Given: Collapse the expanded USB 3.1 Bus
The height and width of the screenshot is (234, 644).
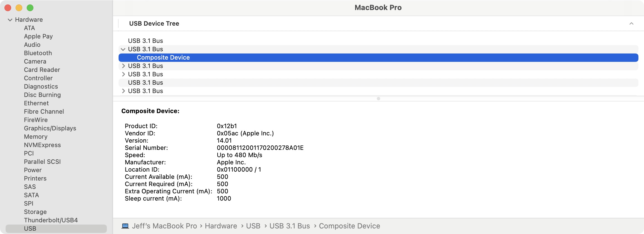Looking at the screenshot, I should [123, 49].
